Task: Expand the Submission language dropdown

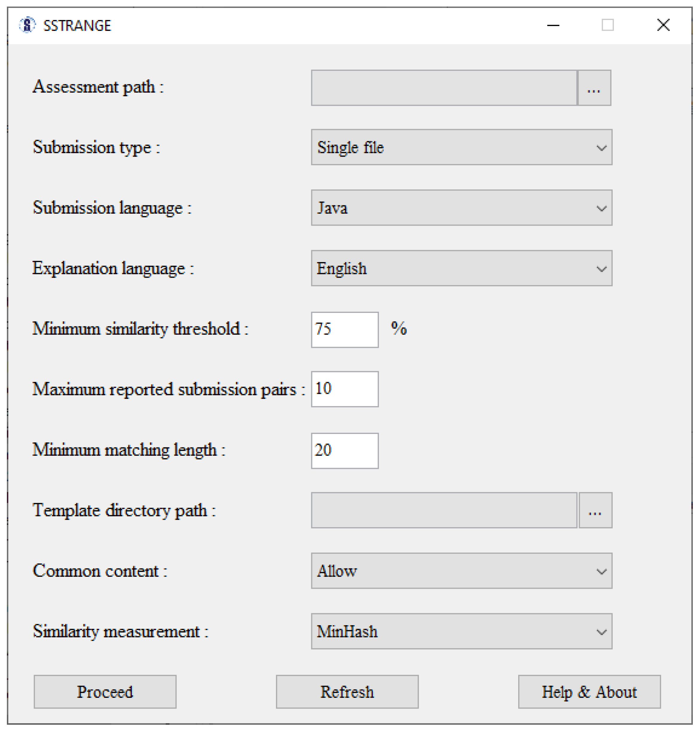Action: point(461,208)
